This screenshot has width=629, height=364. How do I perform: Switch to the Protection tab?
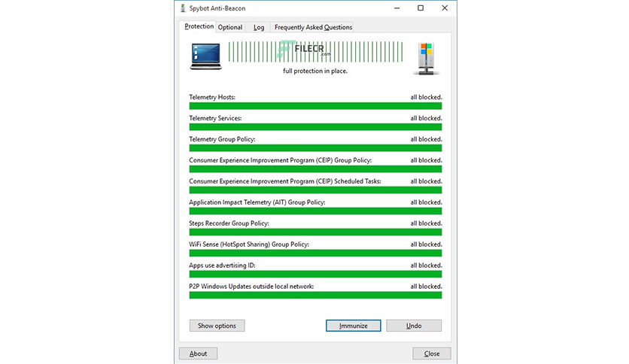pyautogui.click(x=199, y=26)
